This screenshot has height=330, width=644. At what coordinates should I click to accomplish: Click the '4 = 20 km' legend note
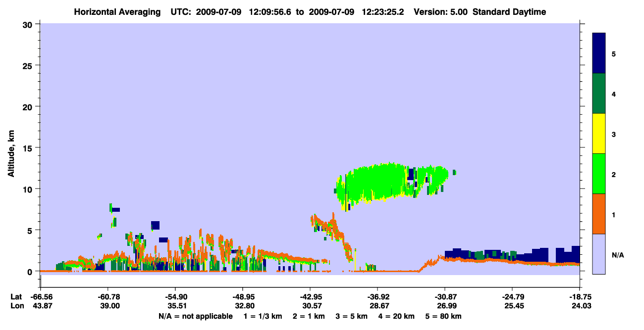395,316
